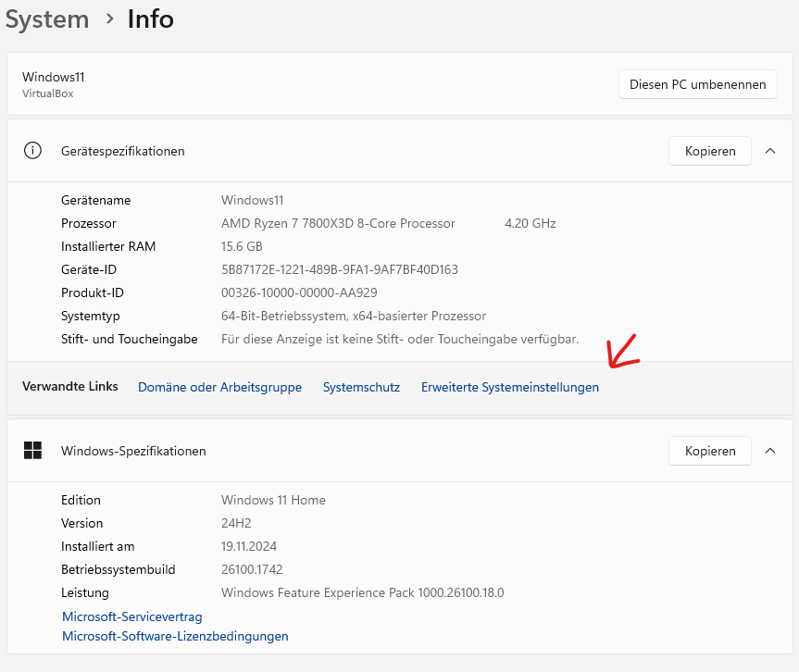The image size is (799, 672).
Task: Collapse the Windows-Spezifikationen section chevron
Action: 770,451
